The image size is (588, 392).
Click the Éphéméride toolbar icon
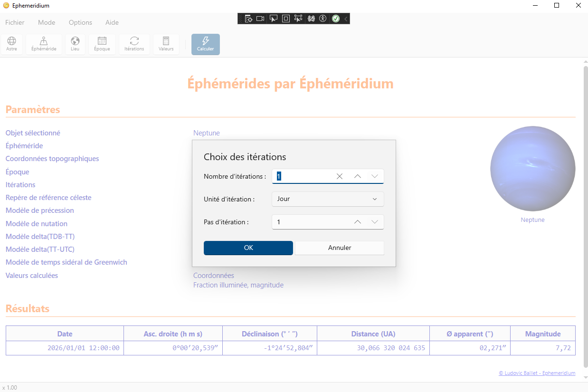[44, 44]
